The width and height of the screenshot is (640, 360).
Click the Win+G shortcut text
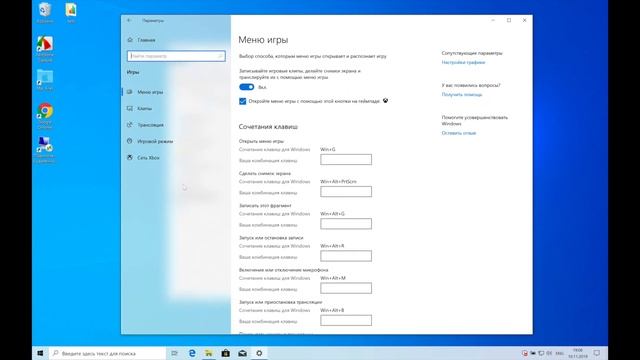pyautogui.click(x=328, y=150)
